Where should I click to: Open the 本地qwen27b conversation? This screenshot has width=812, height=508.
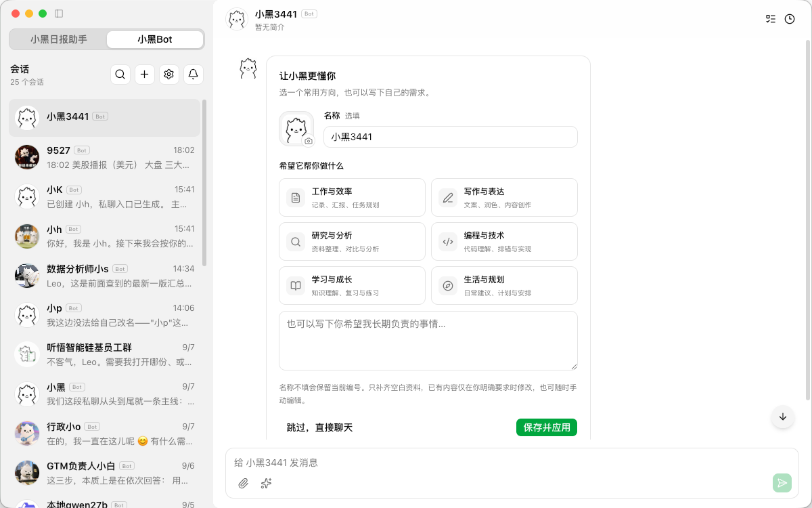point(104,503)
